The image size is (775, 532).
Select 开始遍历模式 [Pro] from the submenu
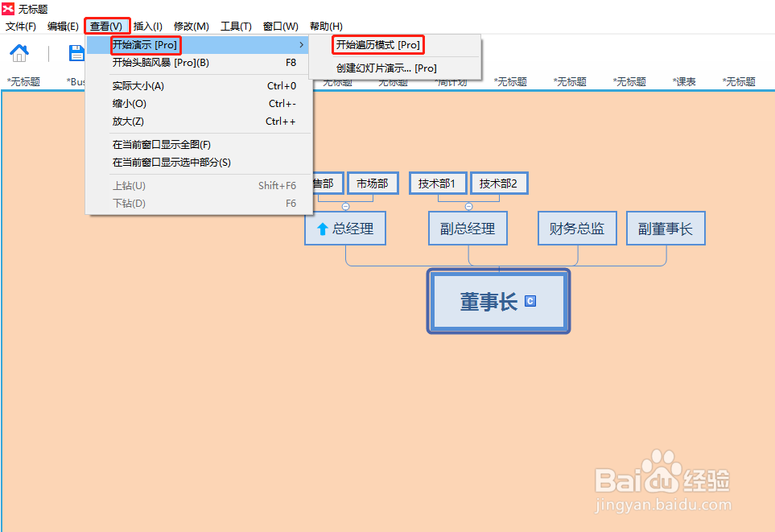pyautogui.click(x=378, y=44)
